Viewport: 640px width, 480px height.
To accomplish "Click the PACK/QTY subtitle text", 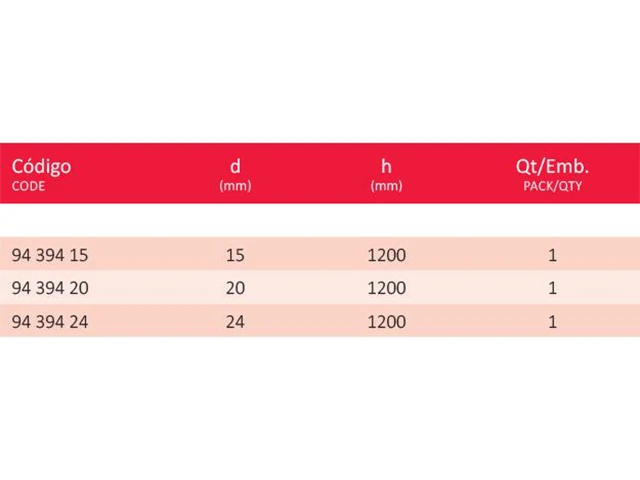I will click(x=553, y=186).
